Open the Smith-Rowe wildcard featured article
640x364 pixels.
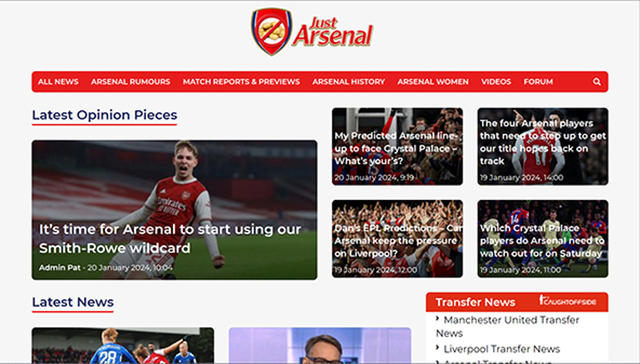[x=174, y=210]
